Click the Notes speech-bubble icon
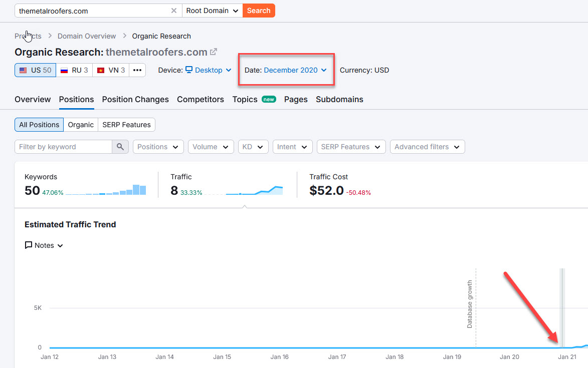 coord(29,245)
